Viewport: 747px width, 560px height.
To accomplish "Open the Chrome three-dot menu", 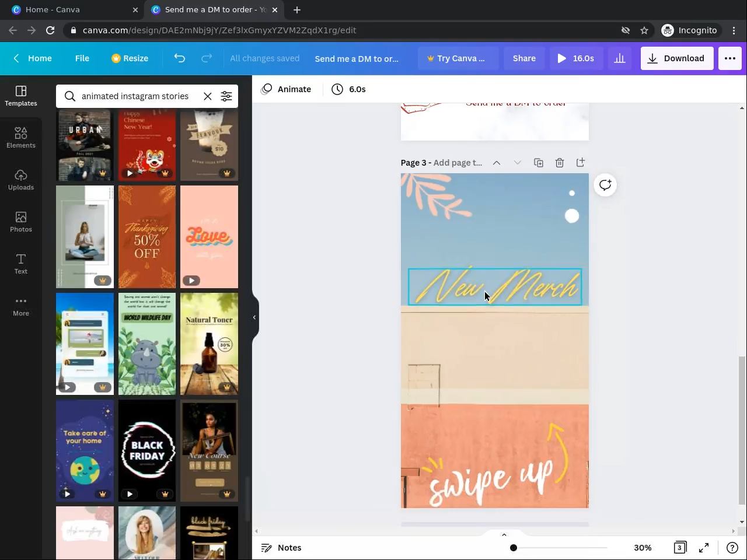I will pos(734,30).
